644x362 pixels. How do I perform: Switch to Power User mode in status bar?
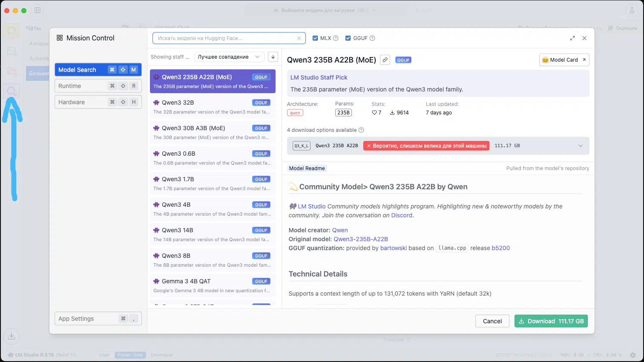coord(130,355)
